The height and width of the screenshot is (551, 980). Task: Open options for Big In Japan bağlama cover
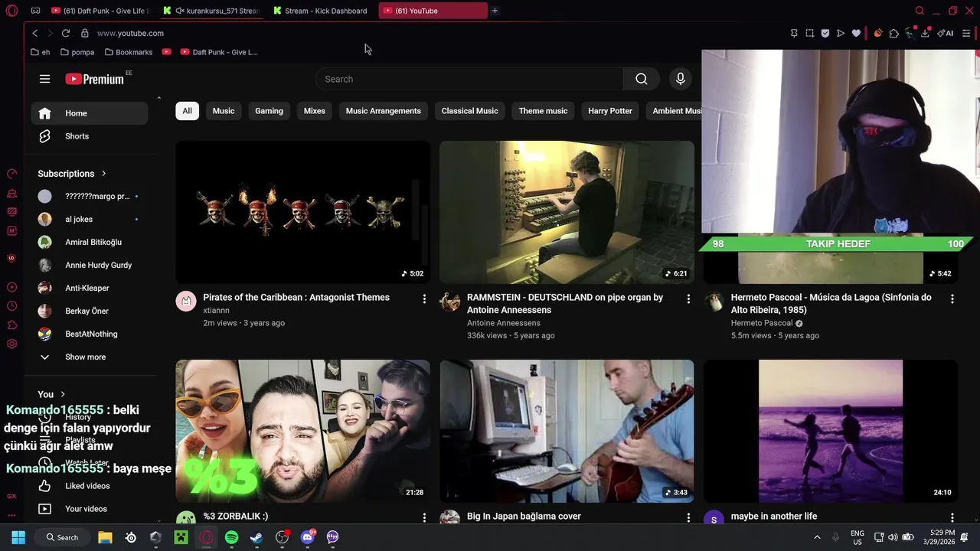pyautogui.click(x=688, y=518)
